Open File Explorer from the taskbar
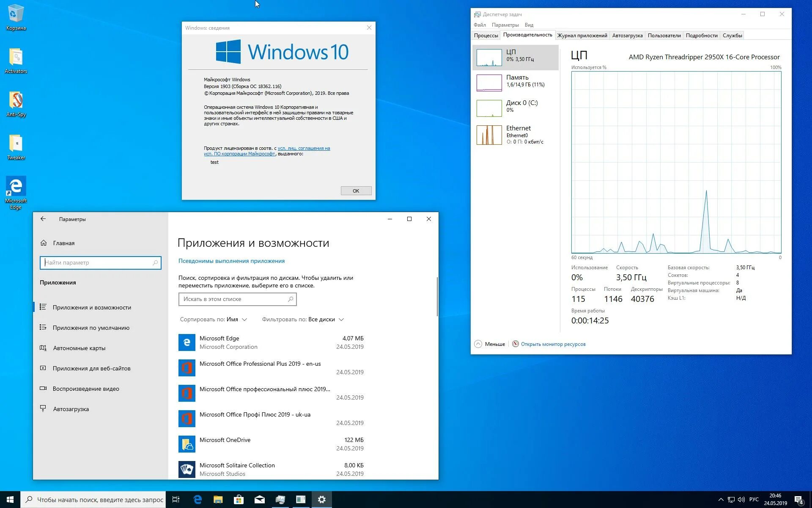The image size is (812, 508). tap(218, 500)
